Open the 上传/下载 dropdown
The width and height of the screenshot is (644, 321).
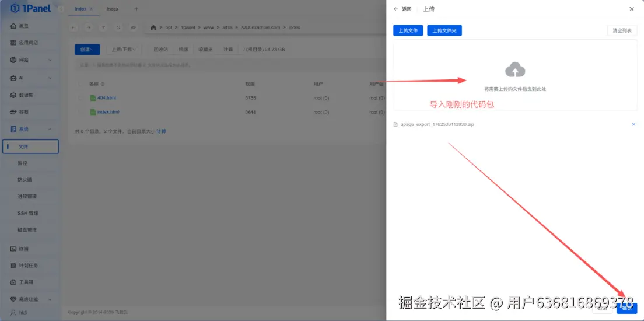coord(124,50)
